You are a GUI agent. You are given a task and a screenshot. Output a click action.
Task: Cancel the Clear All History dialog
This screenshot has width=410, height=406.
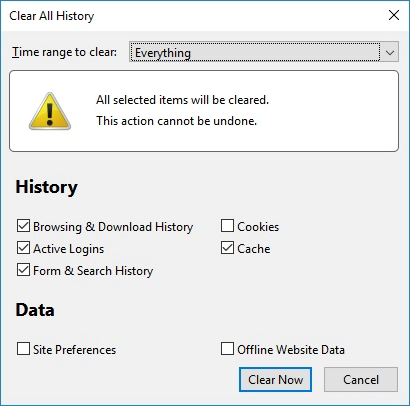361,380
